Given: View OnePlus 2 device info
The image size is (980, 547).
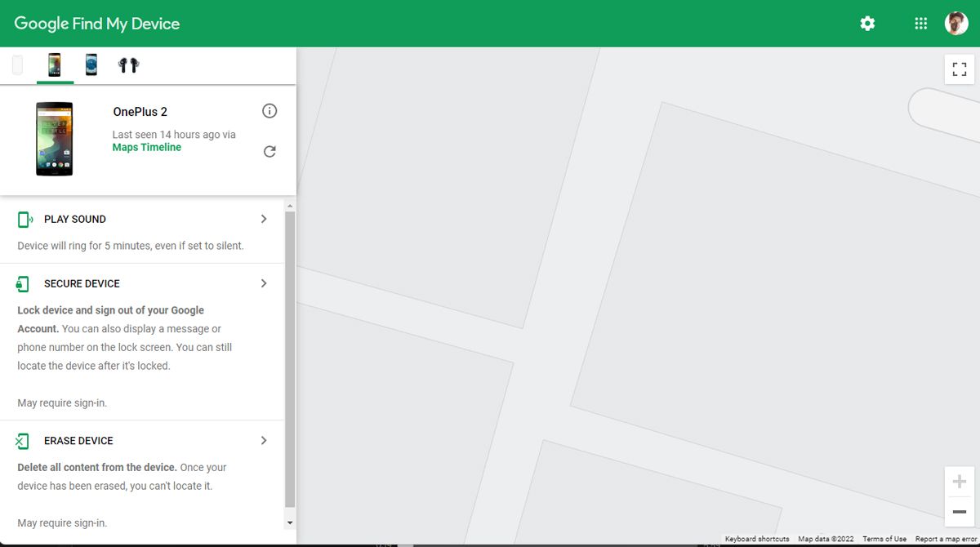Looking at the screenshot, I should tap(269, 111).
